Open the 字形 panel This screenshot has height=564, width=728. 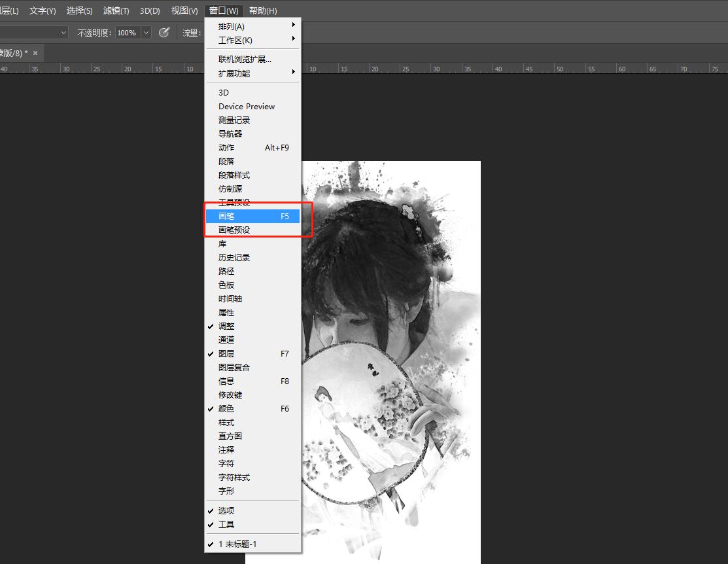(x=252, y=491)
